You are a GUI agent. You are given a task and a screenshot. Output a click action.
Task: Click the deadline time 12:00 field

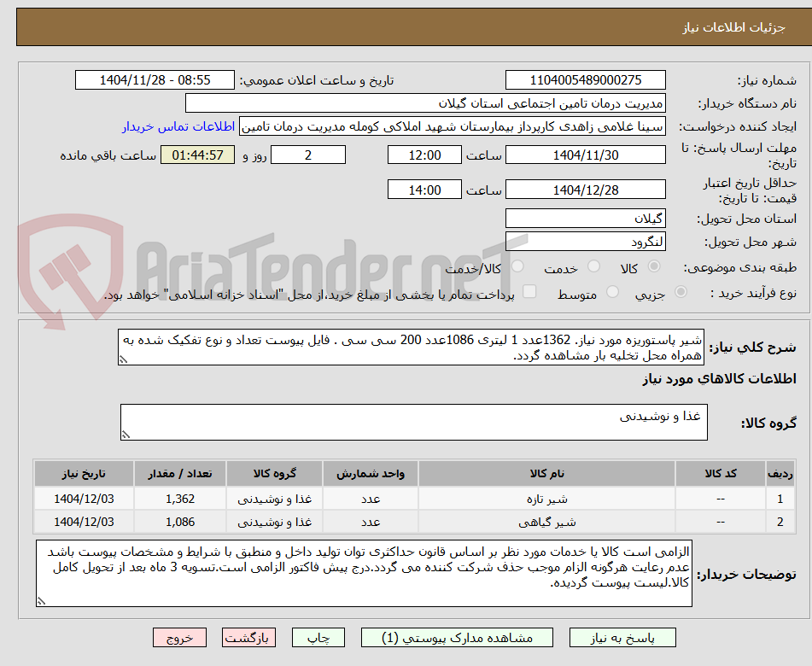click(424, 155)
